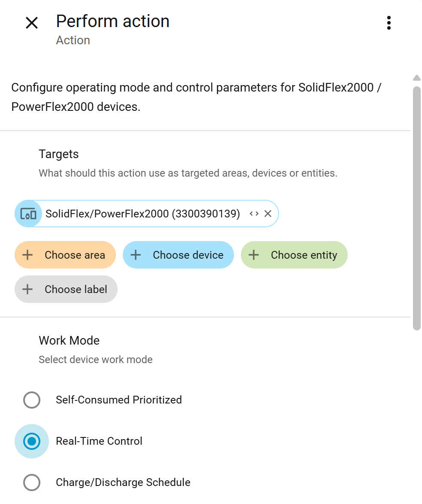
Task: Open the Choose label picker
Action: [x=76, y=289]
